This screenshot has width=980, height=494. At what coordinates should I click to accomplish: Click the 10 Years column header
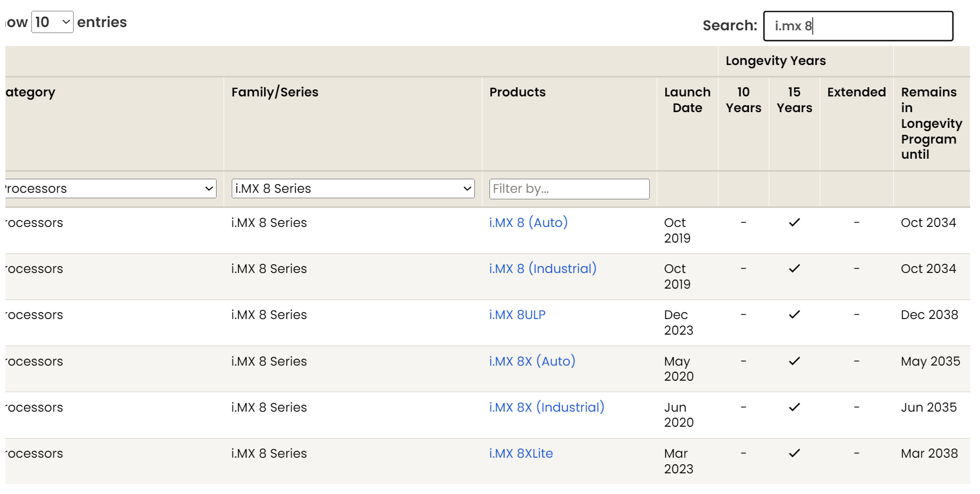coord(743,100)
